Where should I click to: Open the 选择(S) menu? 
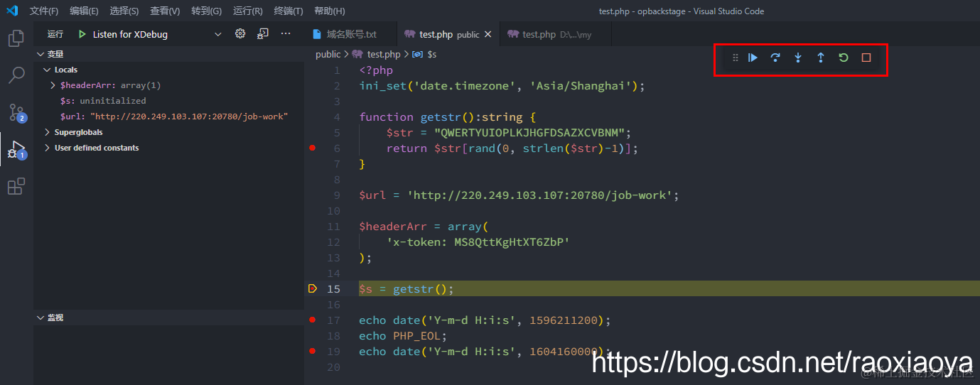click(124, 11)
